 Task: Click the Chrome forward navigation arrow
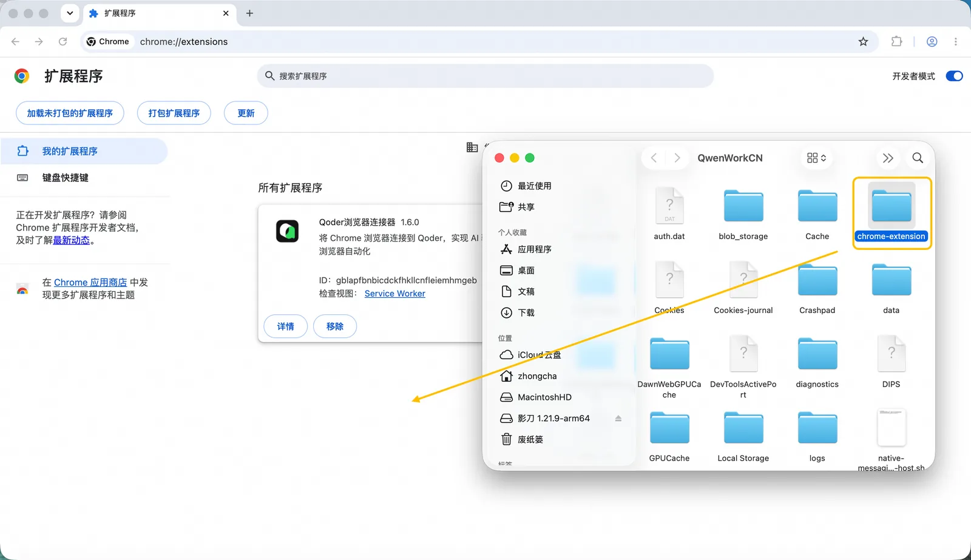pyautogui.click(x=39, y=41)
